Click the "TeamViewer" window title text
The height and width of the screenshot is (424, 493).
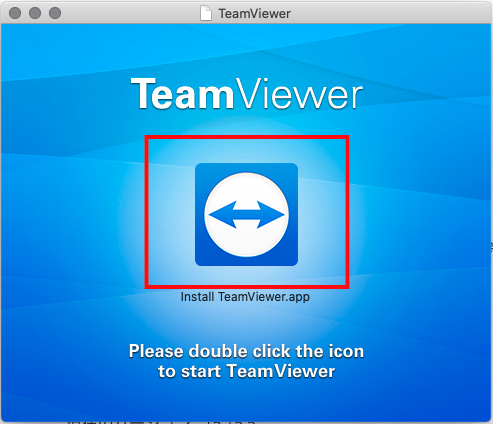tap(254, 14)
